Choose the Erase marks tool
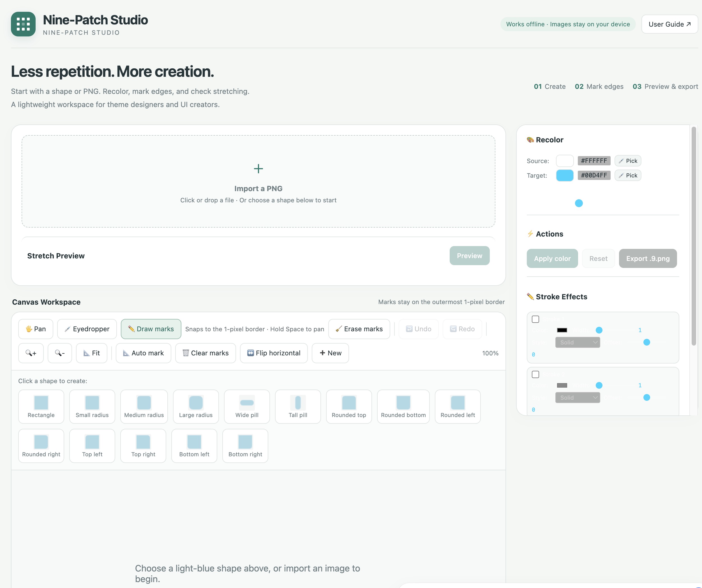 [359, 329]
